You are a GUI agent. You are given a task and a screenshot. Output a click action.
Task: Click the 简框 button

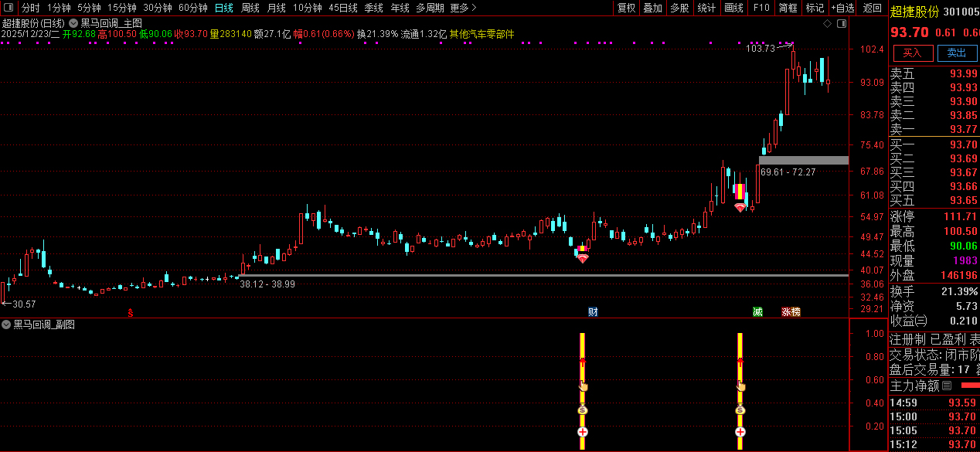pyautogui.click(x=788, y=8)
